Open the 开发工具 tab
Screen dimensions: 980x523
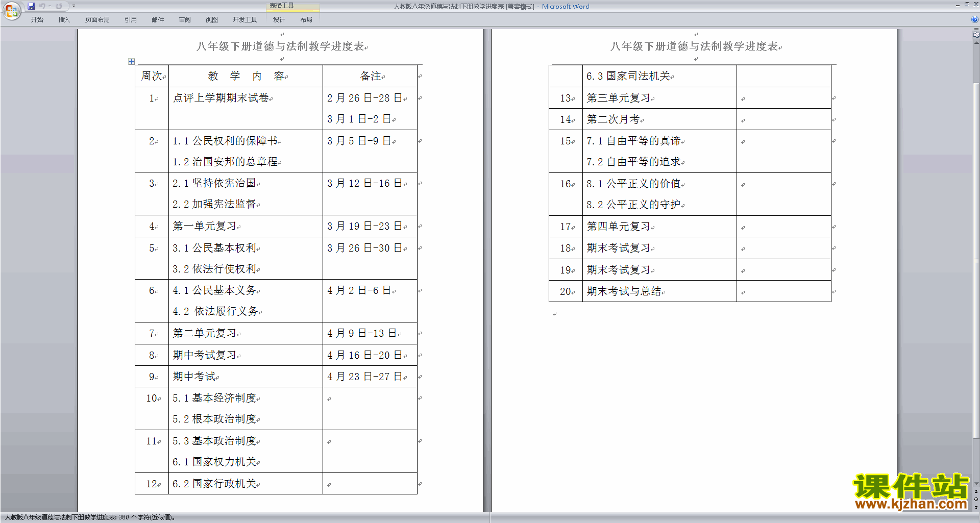(245, 19)
